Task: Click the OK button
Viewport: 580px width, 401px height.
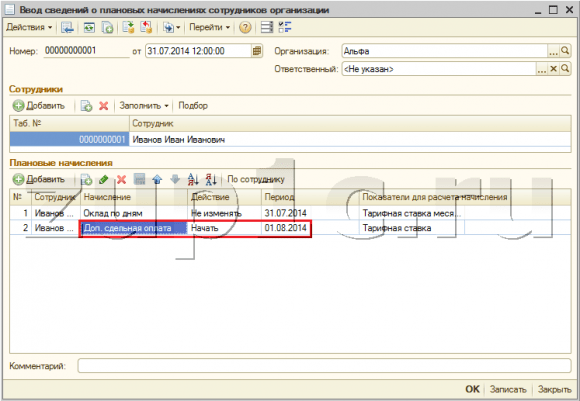Action: click(472, 389)
